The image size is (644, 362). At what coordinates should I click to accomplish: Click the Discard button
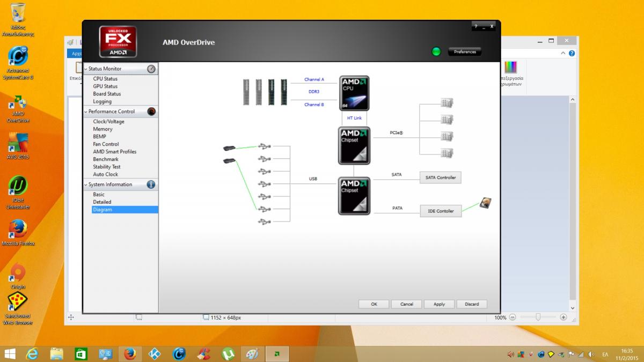pyautogui.click(x=472, y=304)
